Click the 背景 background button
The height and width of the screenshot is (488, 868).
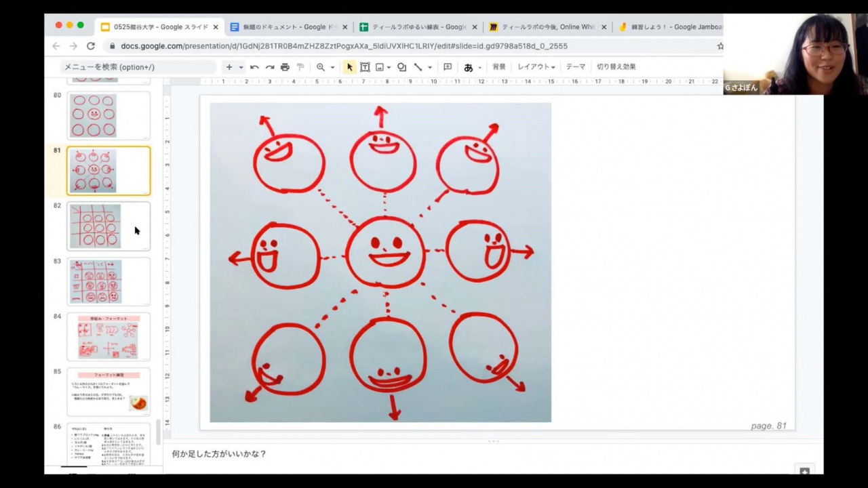pos(499,67)
